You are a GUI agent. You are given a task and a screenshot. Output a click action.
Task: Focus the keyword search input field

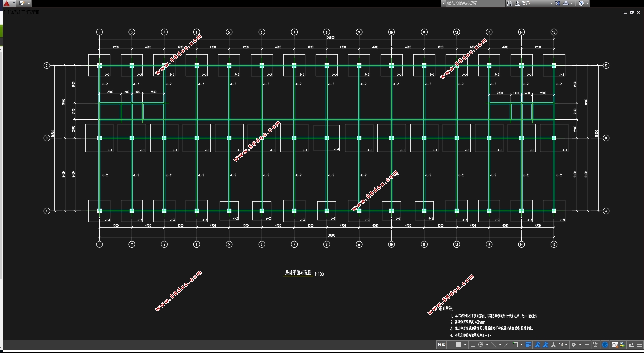point(475,3)
